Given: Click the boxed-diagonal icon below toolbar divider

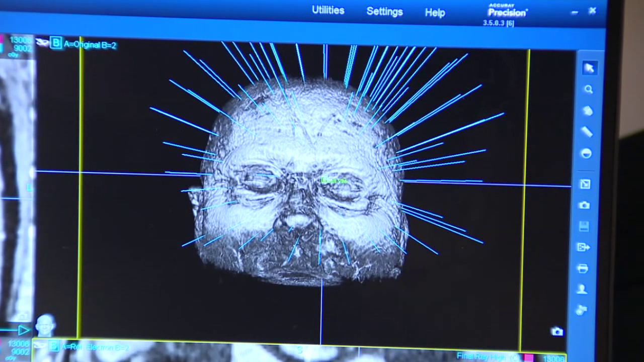Looking at the screenshot, I should click(x=585, y=185).
